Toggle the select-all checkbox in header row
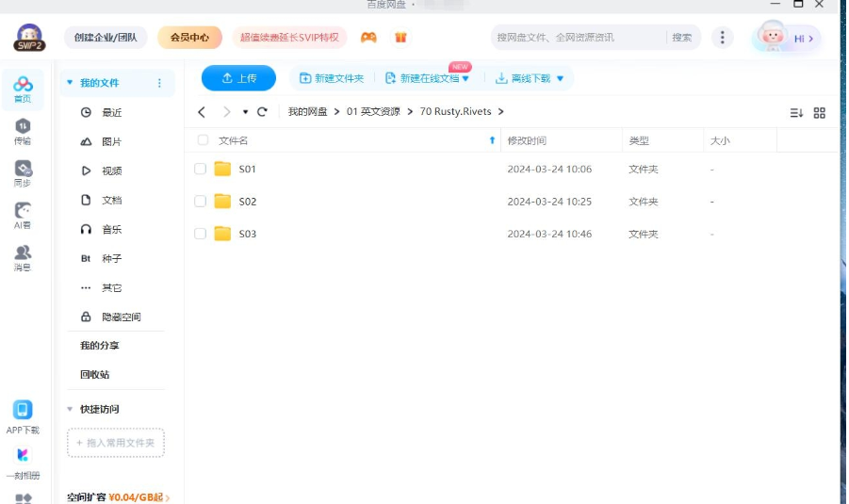Viewport: 849px width, 504px height. 203,140
